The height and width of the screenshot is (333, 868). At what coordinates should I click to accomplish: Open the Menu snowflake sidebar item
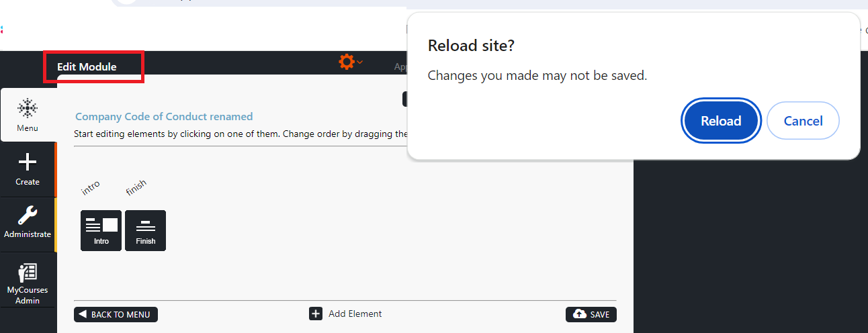[x=28, y=115]
